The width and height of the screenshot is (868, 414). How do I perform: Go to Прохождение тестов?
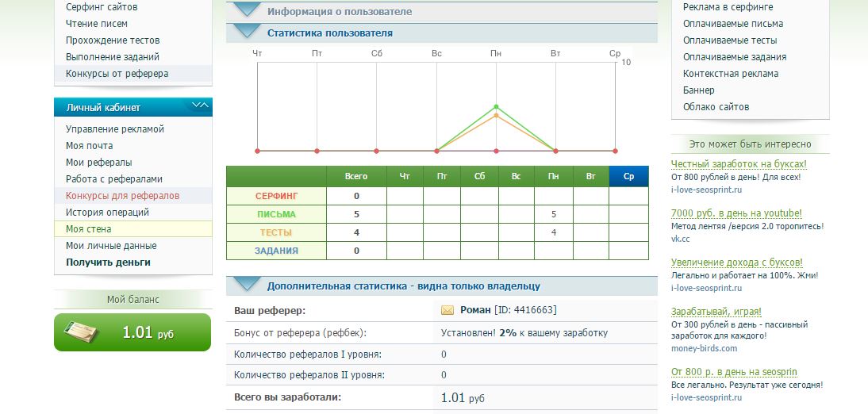(113, 40)
